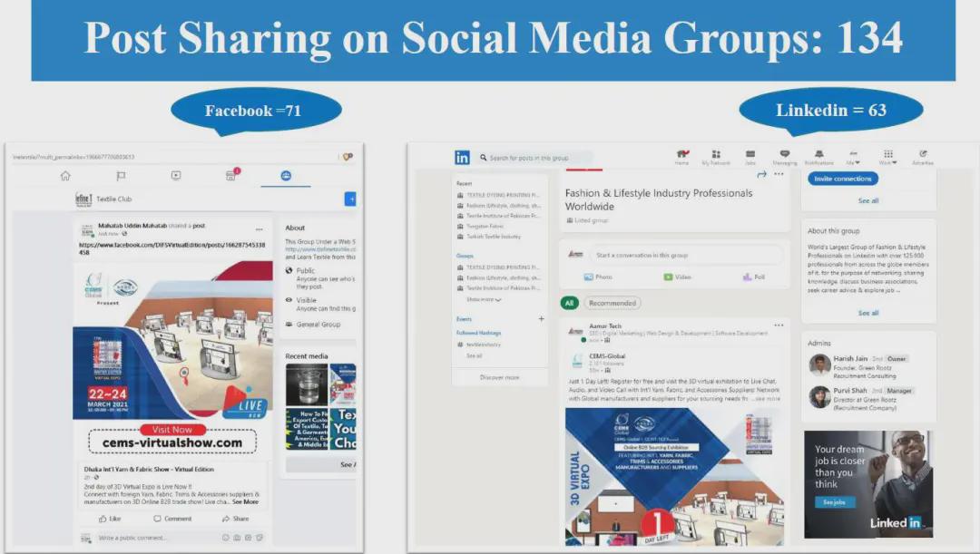The height and width of the screenshot is (554, 980).
Task: Select the All filter pill
Action: click(569, 303)
